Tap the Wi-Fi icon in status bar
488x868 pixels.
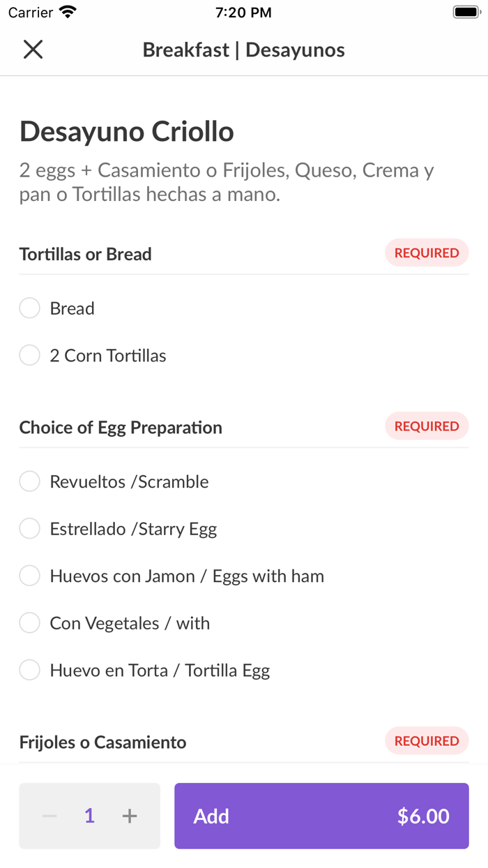pyautogui.click(x=68, y=13)
